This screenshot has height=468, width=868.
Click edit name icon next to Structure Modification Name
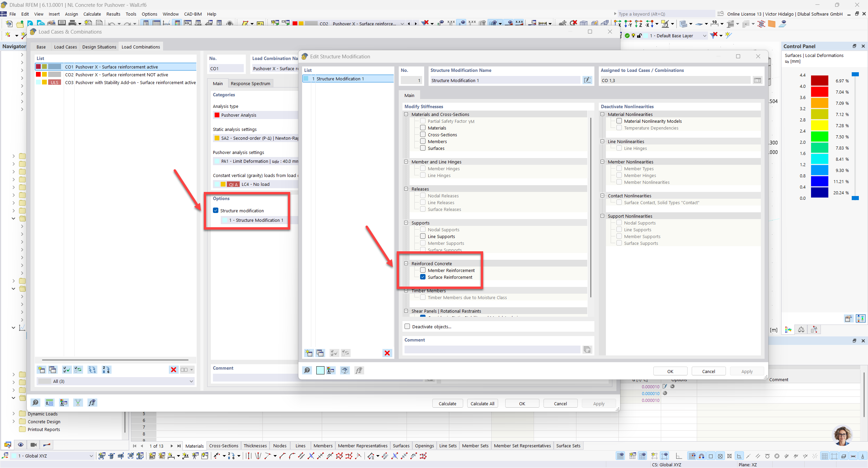point(587,80)
